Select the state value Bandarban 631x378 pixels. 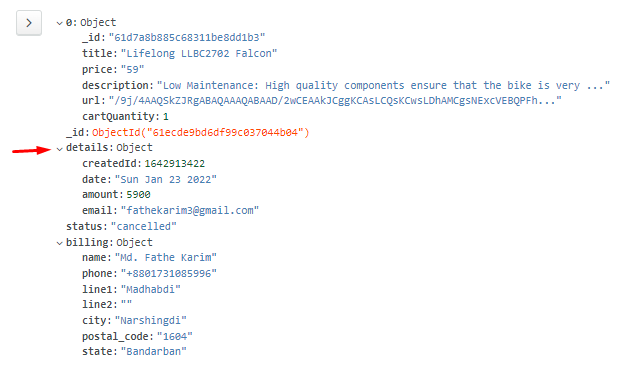(x=153, y=352)
